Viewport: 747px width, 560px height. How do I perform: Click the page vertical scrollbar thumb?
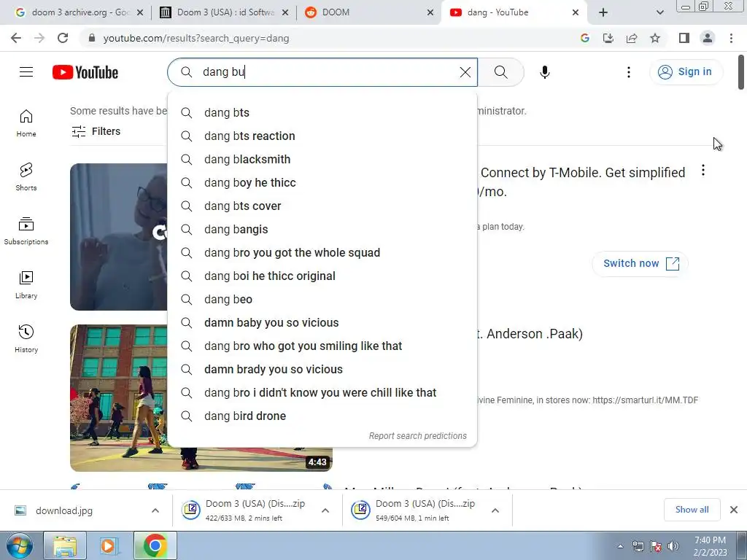[741, 72]
